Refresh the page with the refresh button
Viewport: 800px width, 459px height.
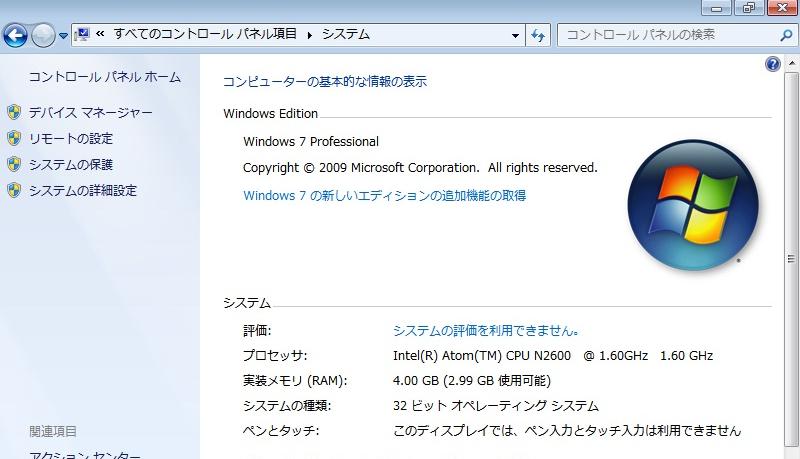538,35
